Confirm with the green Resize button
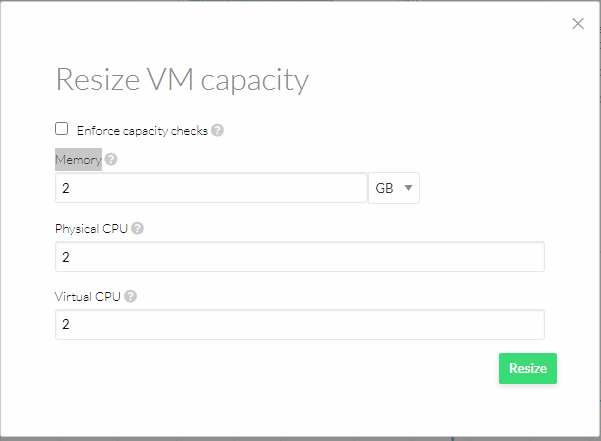 (528, 368)
